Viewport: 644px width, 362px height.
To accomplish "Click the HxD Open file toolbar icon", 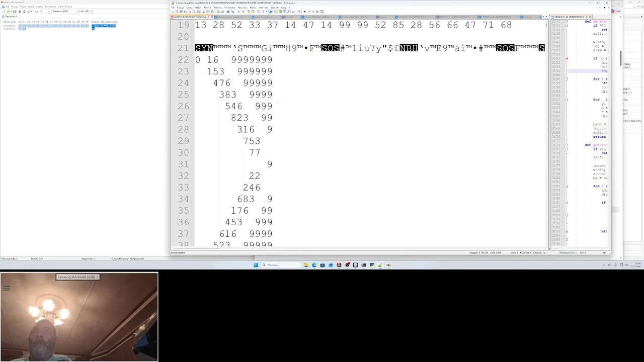I will (8, 12).
